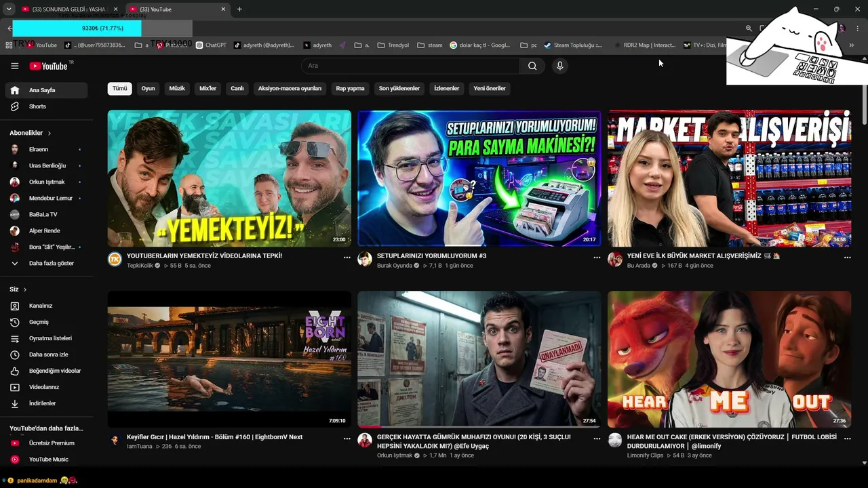The image size is (868, 488).
Task: Click the Limonify Clips channel avatar
Action: pos(615,440)
